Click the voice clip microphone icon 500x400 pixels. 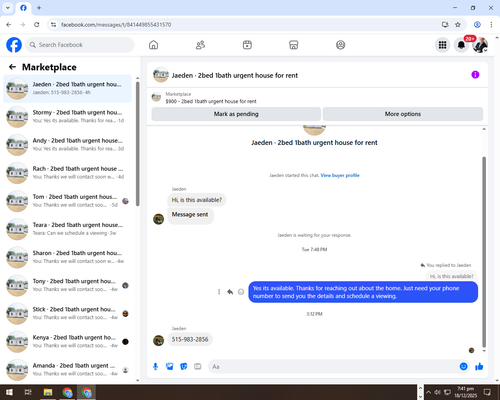click(155, 367)
